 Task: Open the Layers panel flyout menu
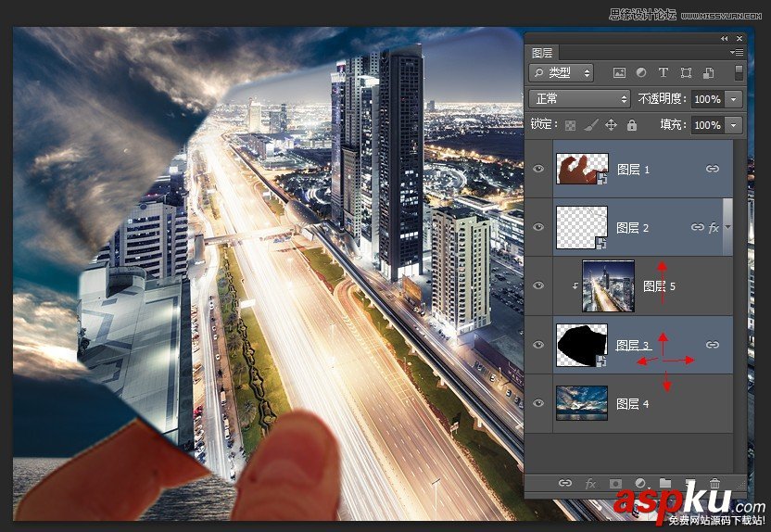coord(736,52)
